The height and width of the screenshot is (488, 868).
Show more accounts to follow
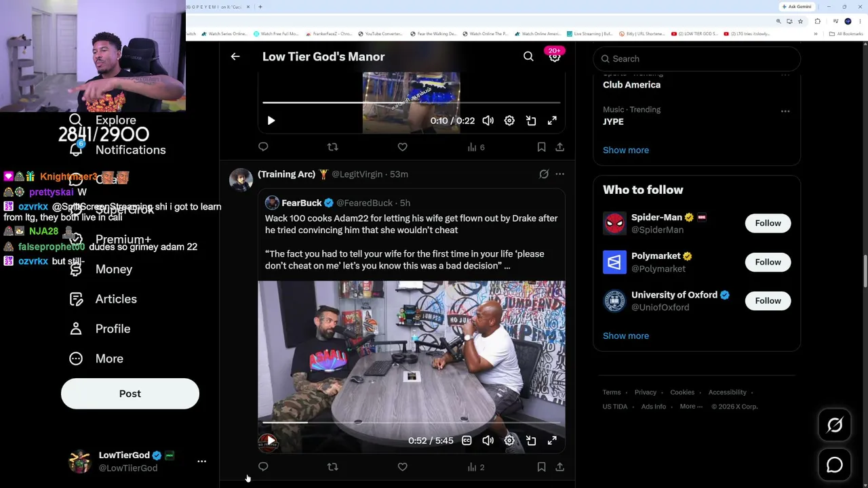pyautogui.click(x=626, y=335)
